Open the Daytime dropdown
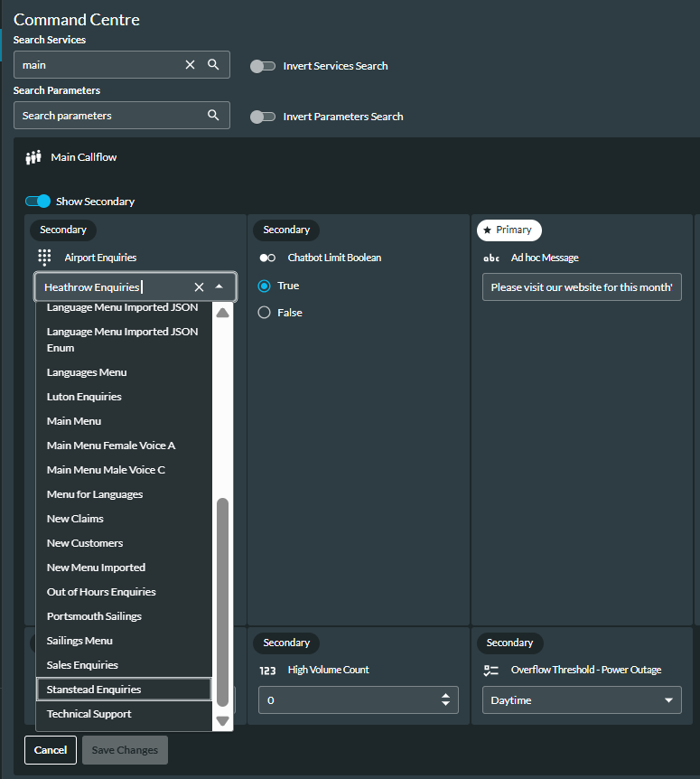 click(x=582, y=700)
